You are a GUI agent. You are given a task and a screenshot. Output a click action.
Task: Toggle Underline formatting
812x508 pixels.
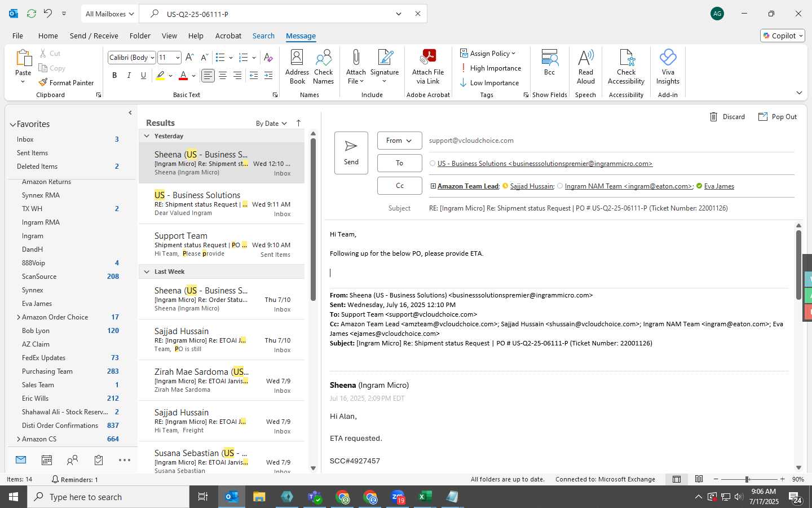pos(144,75)
